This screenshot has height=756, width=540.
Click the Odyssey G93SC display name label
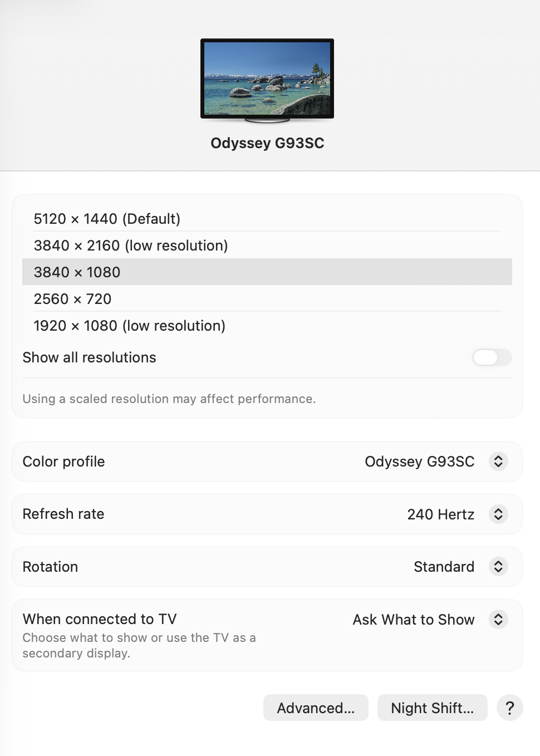[267, 143]
